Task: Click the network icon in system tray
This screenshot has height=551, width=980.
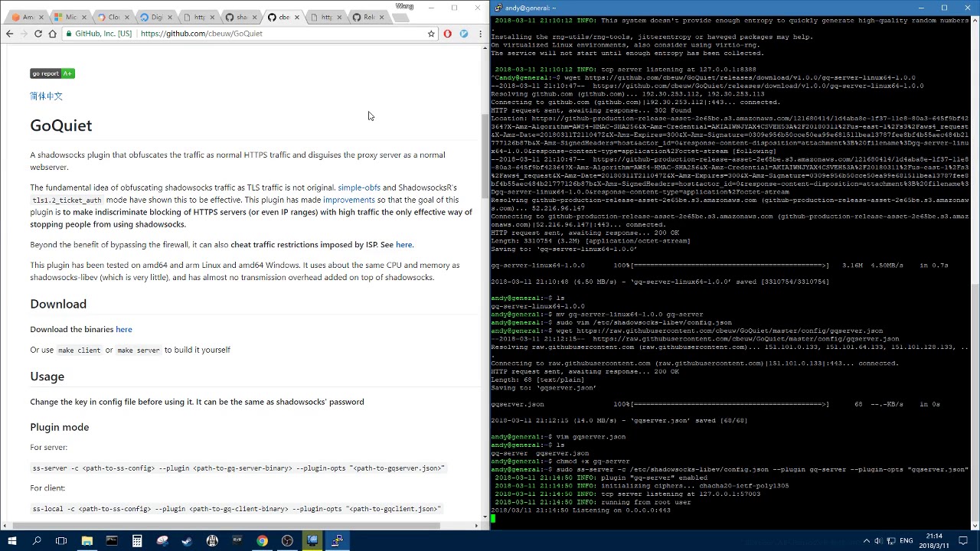Action: (x=891, y=541)
